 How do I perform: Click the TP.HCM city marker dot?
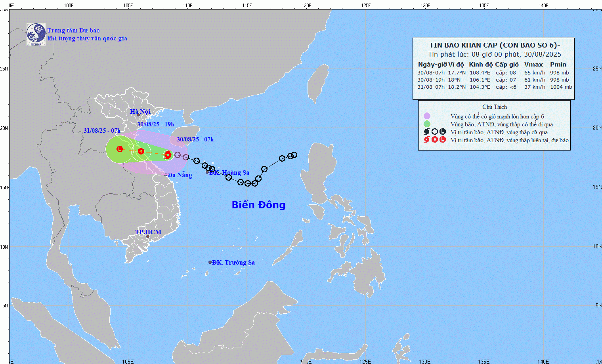pyautogui.click(x=148, y=237)
